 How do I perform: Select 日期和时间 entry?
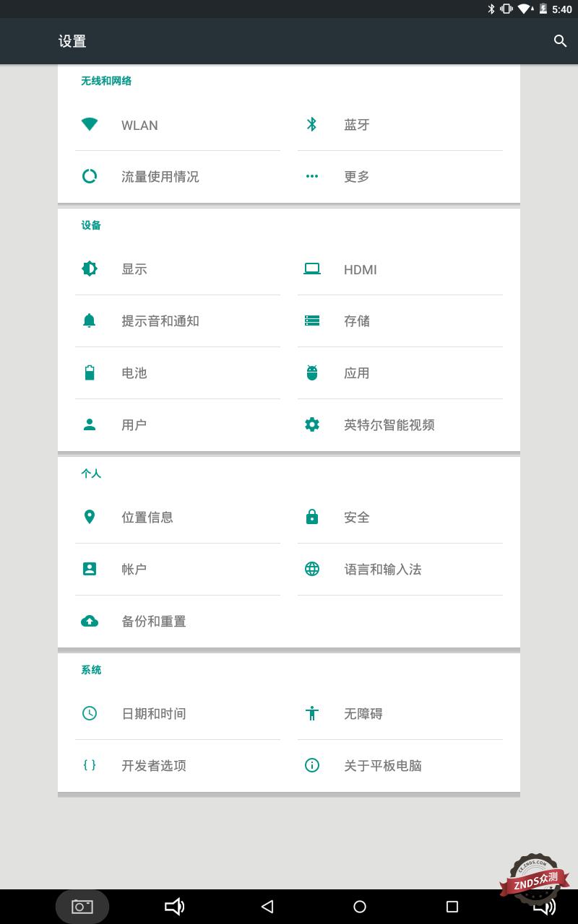pyautogui.click(x=153, y=713)
